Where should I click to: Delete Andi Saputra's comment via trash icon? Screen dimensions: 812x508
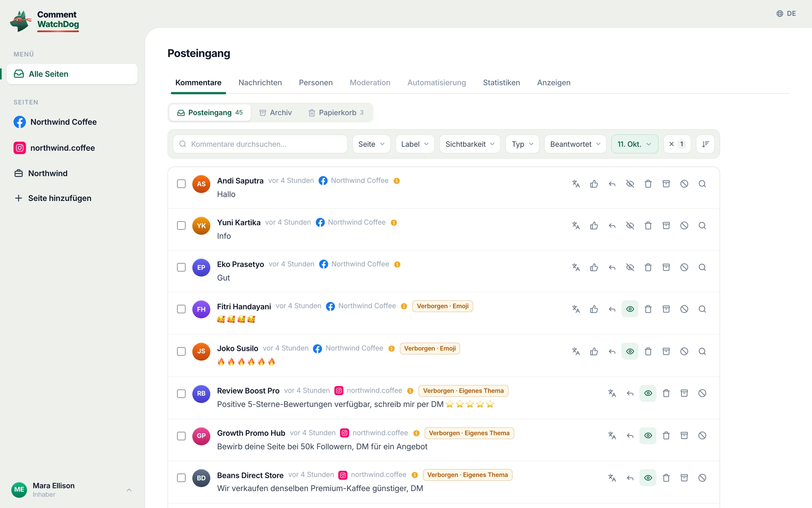(x=648, y=184)
